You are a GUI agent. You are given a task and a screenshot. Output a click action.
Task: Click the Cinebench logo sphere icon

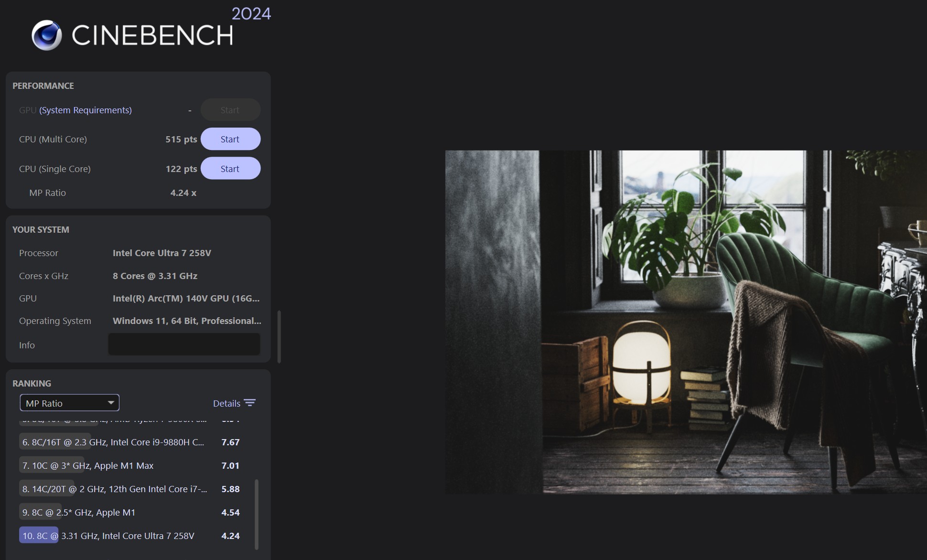(46, 35)
